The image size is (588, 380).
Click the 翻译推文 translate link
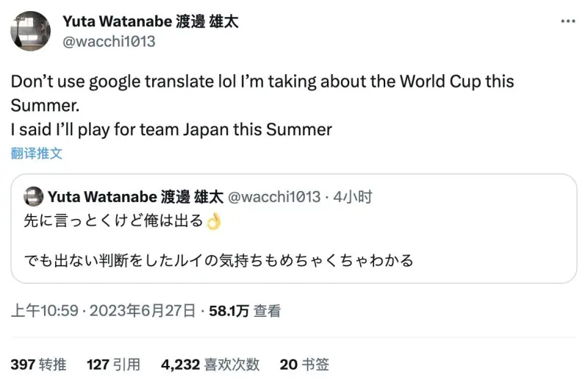37,153
